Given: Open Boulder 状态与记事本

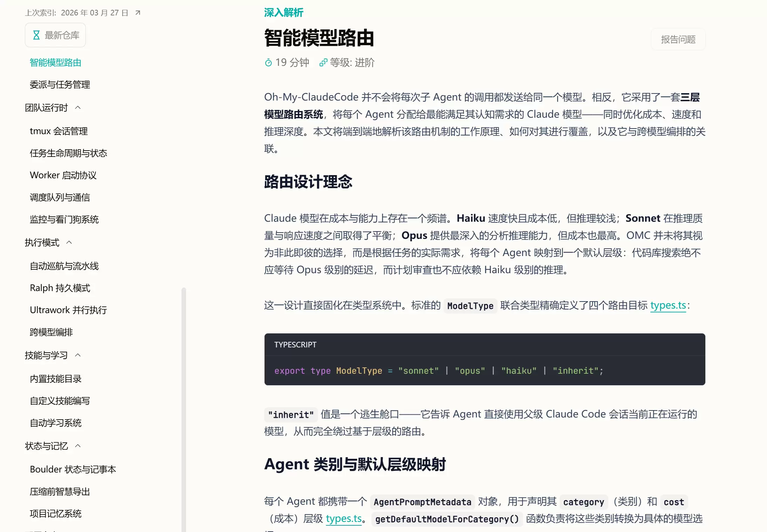Looking at the screenshot, I should click(73, 469).
